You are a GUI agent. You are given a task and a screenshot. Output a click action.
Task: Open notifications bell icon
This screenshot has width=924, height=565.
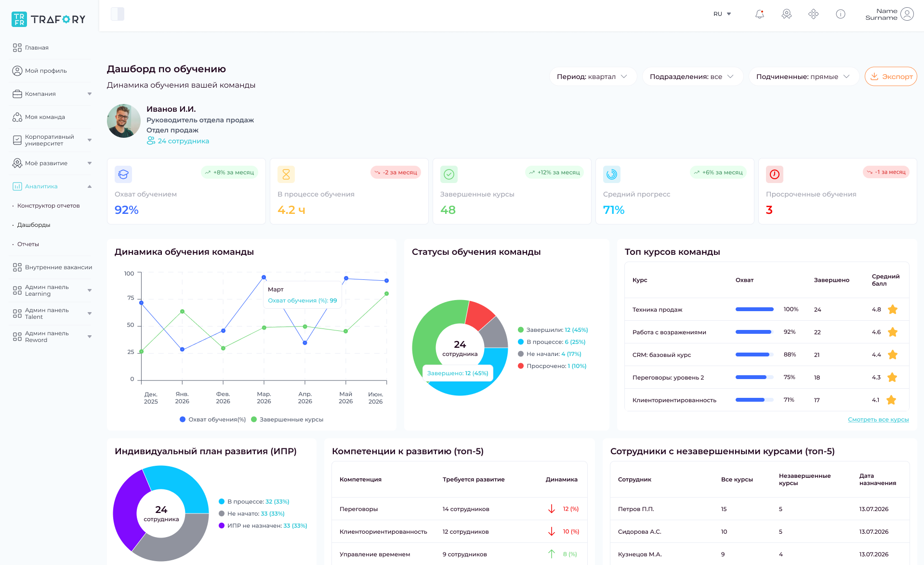[759, 14]
